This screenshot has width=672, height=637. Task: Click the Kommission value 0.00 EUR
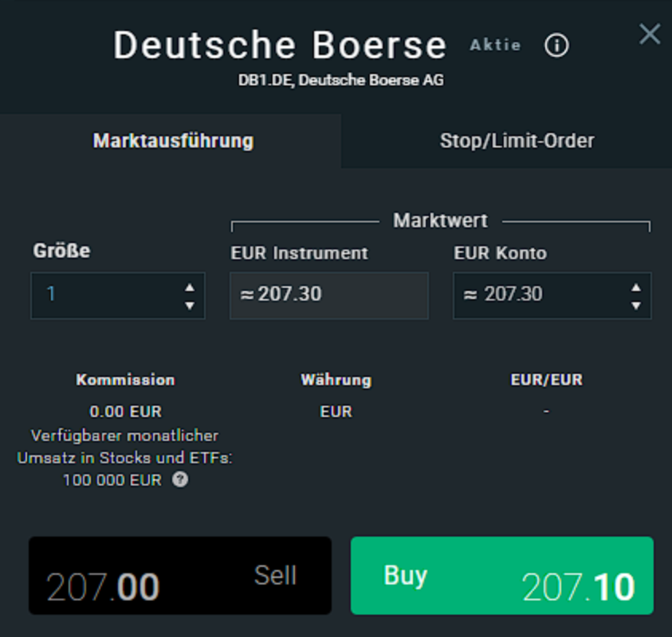(x=124, y=411)
